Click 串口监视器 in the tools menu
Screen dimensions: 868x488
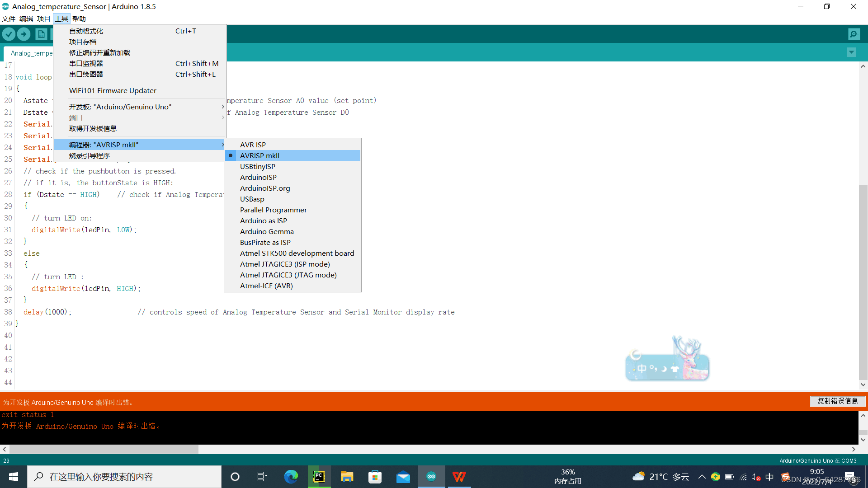click(86, 63)
